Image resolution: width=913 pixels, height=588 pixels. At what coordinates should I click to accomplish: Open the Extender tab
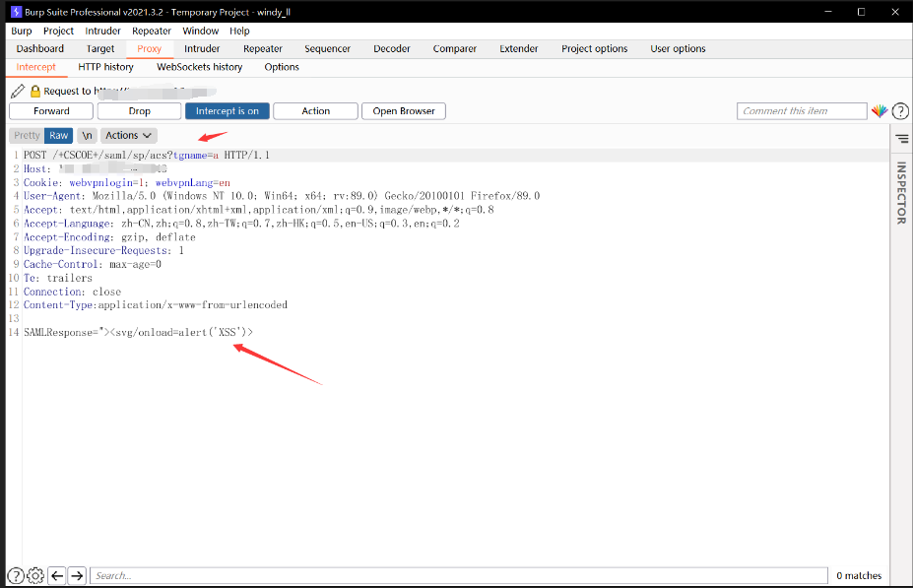tap(519, 49)
